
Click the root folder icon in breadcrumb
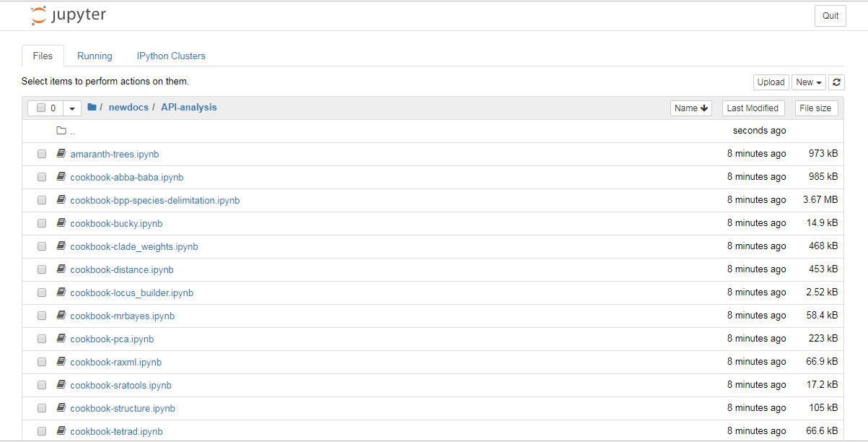(x=92, y=108)
